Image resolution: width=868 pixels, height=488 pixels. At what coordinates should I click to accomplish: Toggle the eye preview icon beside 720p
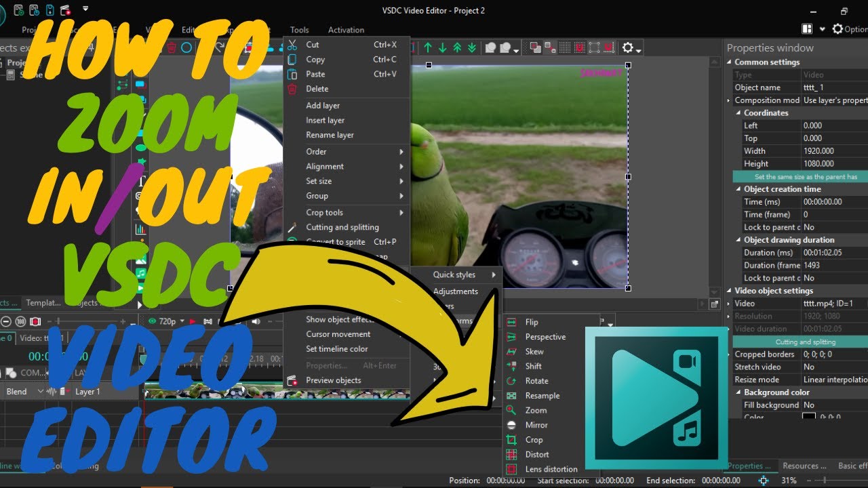152,321
